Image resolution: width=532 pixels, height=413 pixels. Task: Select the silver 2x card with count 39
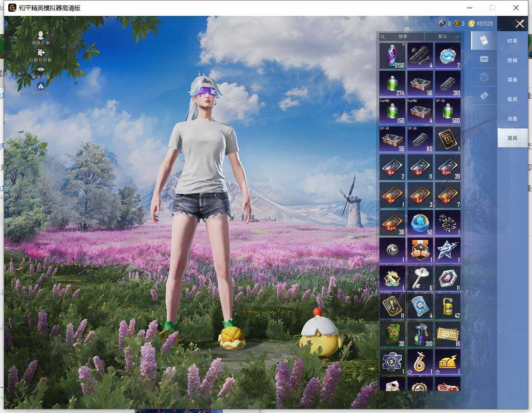448,167
